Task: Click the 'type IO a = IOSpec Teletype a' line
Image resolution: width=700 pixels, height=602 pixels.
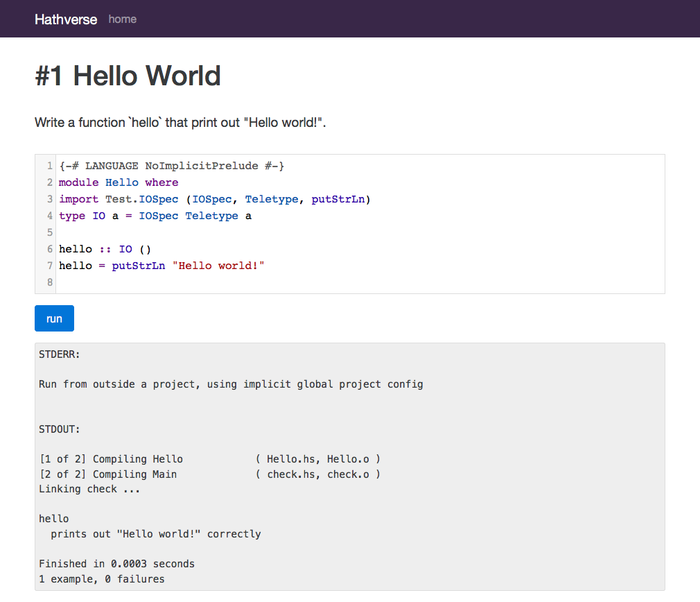Action: pos(155,216)
